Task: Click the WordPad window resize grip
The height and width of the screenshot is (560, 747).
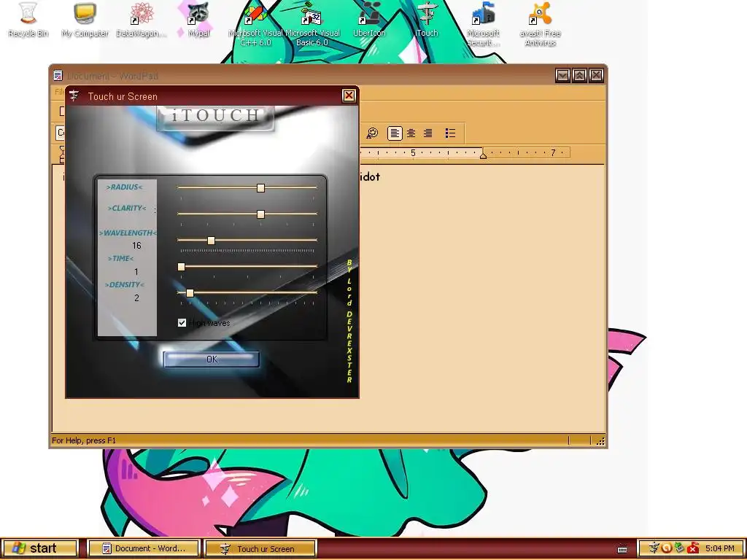Action: (600, 441)
